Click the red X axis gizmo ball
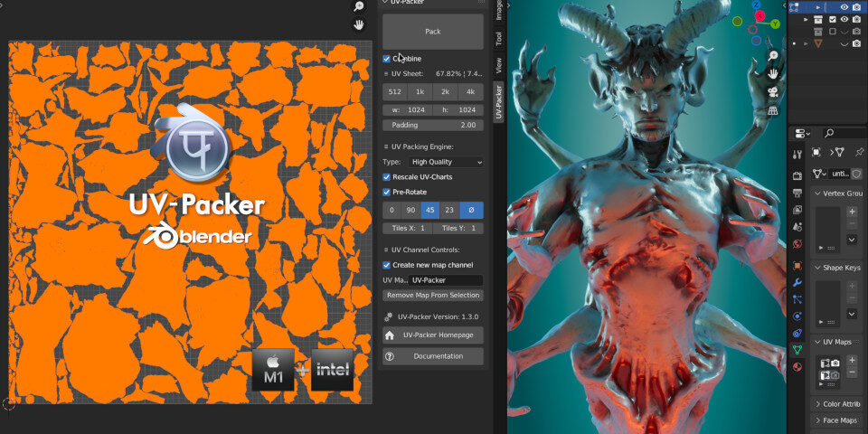868x434 pixels. pyautogui.click(x=760, y=15)
